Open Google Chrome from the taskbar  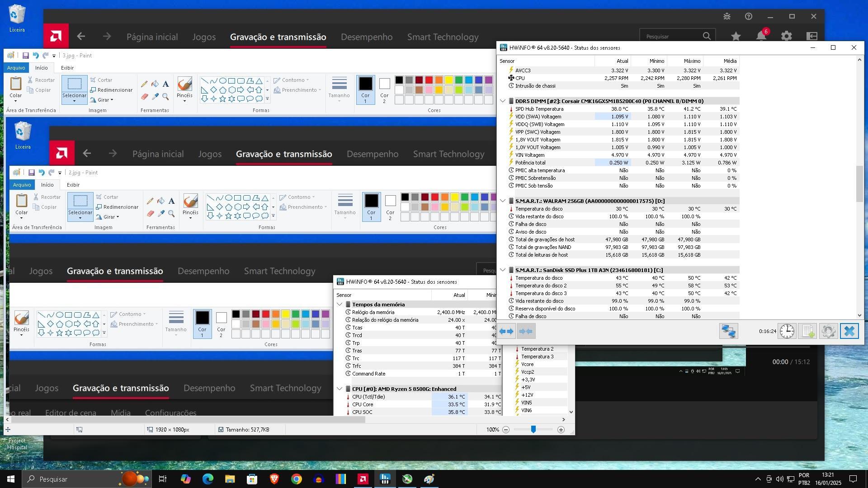[296, 479]
